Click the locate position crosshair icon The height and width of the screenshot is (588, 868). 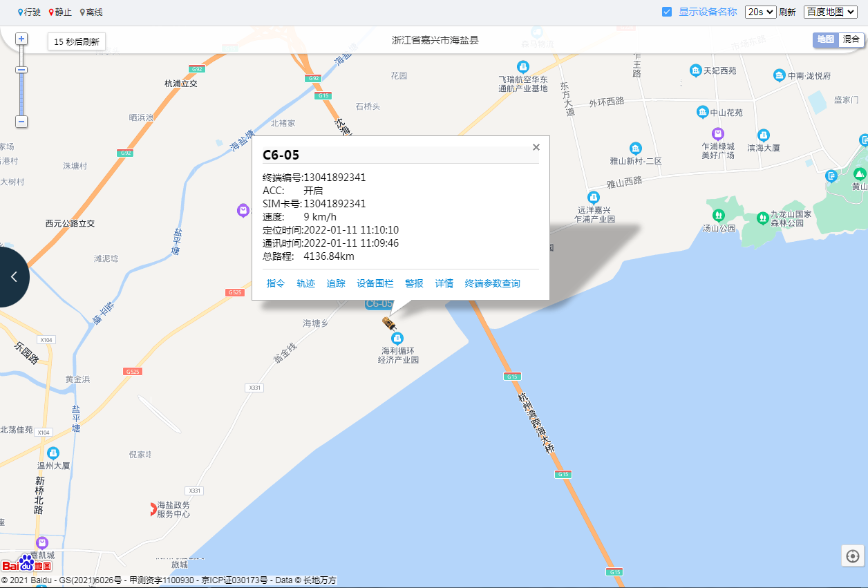point(853,556)
